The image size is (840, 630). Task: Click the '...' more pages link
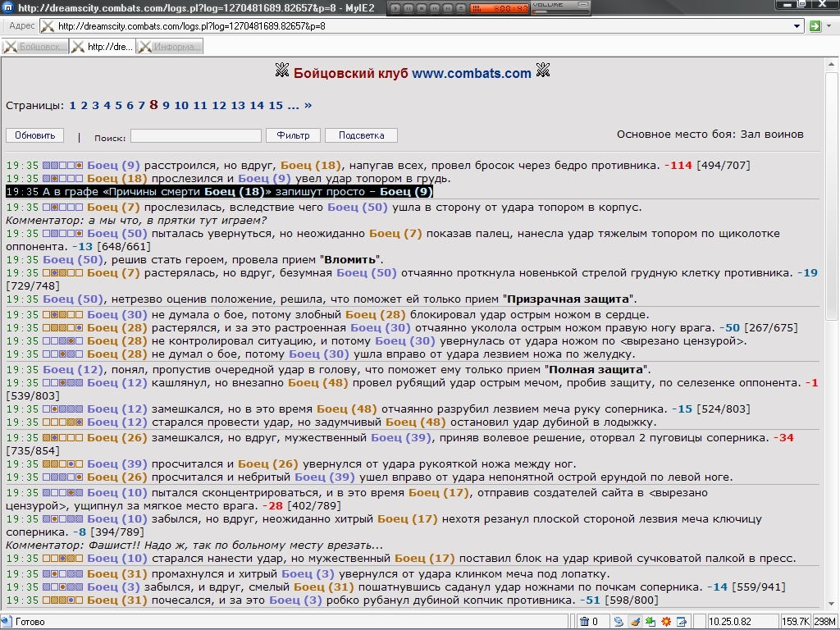pos(293,106)
